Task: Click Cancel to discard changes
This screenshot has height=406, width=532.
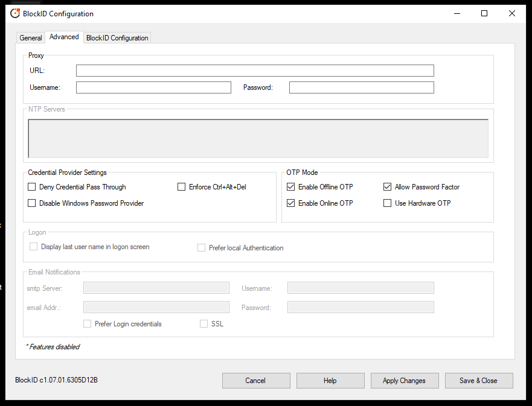Action: (x=255, y=381)
